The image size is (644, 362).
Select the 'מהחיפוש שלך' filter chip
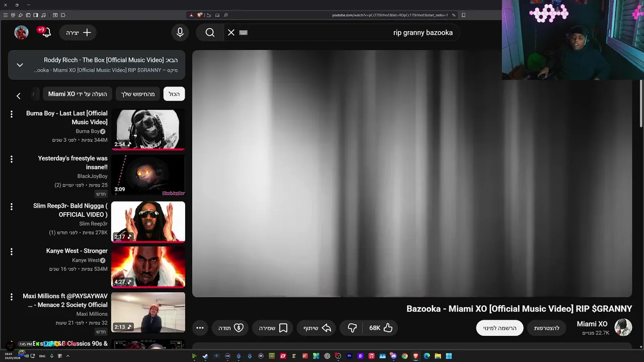[x=138, y=94]
